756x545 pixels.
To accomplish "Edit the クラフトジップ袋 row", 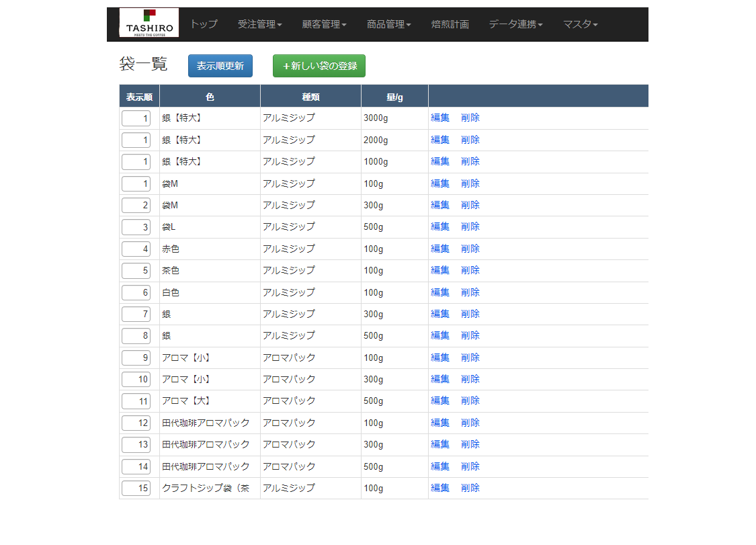I will [439, 488].
